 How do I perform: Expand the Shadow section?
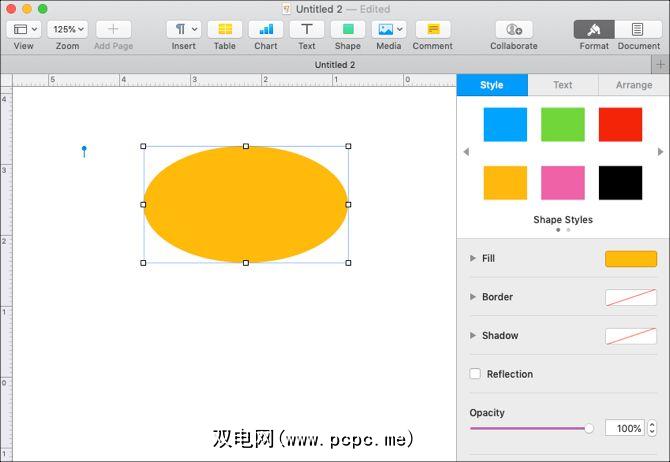pyautogui.click(x=473, y=336)
